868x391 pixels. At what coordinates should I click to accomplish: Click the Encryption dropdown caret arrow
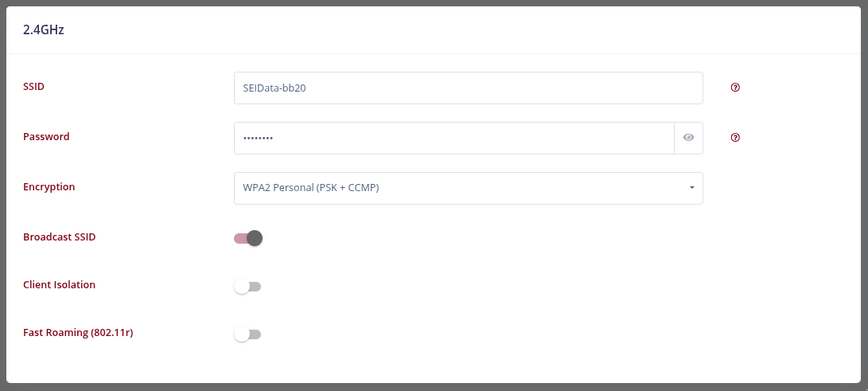click(692, 188)
